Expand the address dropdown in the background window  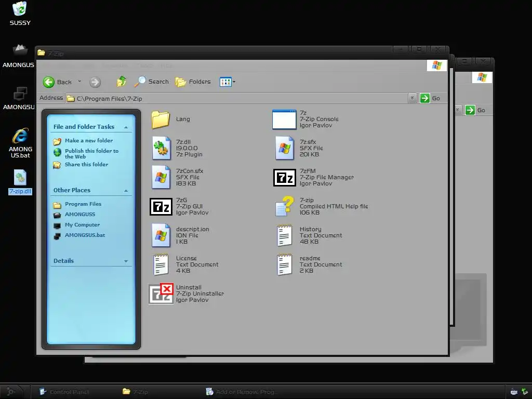(457, 110)
